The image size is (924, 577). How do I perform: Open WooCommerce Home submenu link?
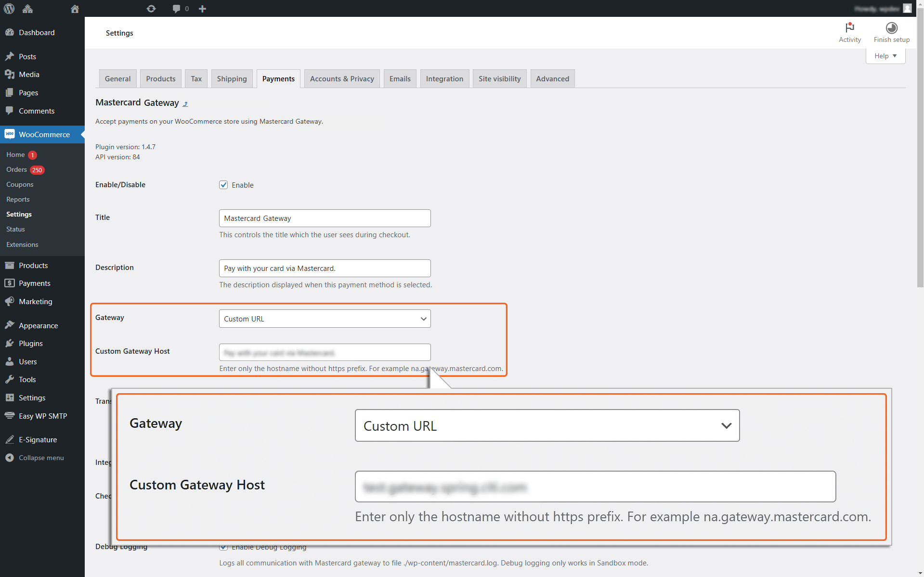coord(15,154)
